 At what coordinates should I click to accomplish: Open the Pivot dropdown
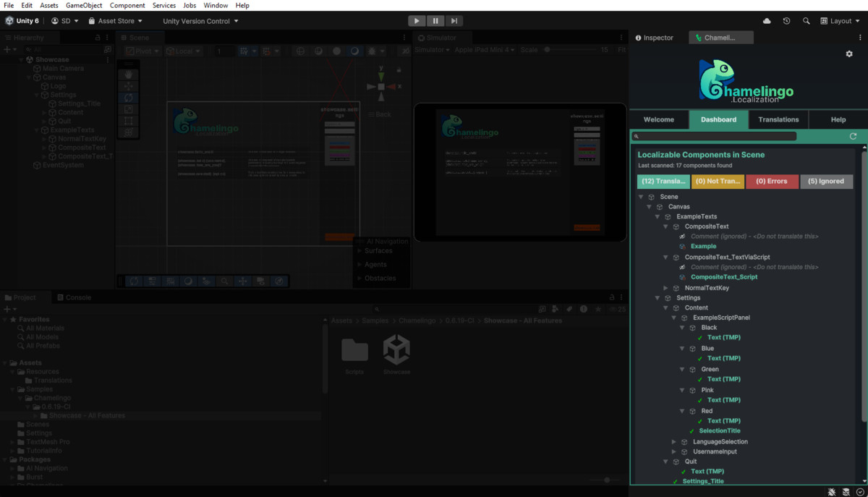141,51
